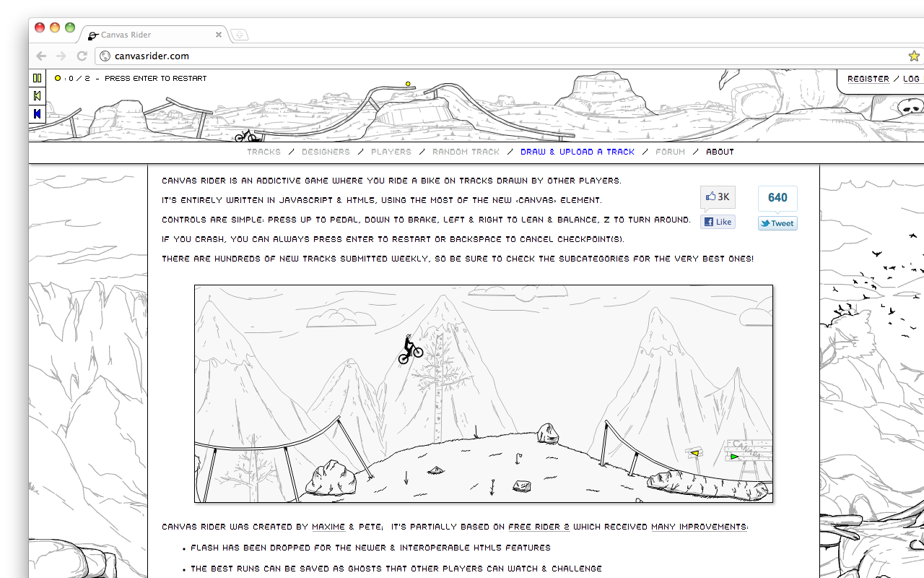Screen dimensions: 924x578
Task: Click the 3K Facebook like count
Action: [718, 197]
